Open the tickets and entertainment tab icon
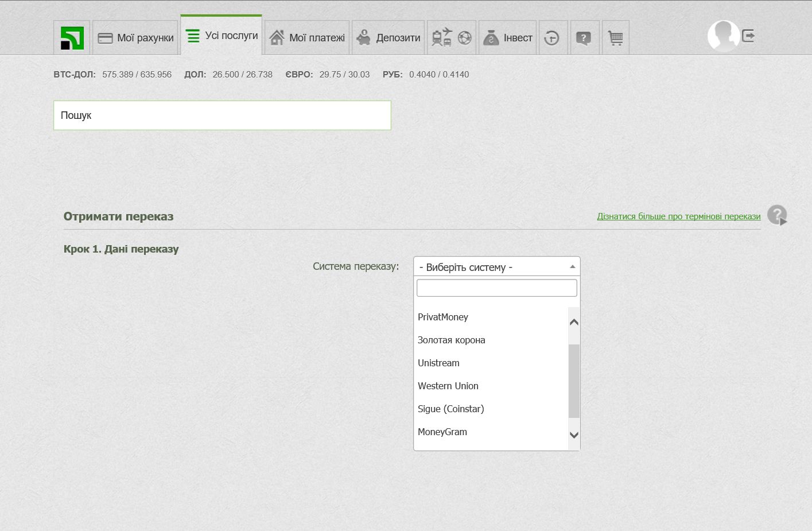The height and width of the screenshot is (531, 812). point(451,38)
